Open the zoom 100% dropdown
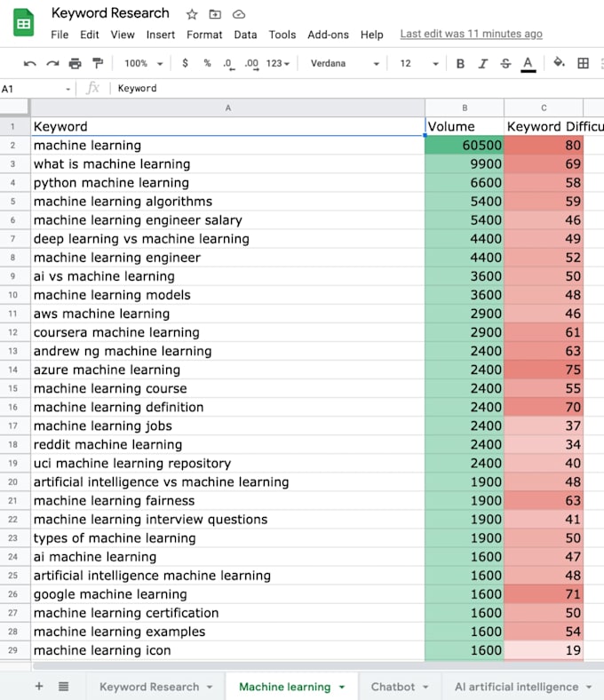Image resolution: width=604 pixels, height=700 pixels. (143, 63)
